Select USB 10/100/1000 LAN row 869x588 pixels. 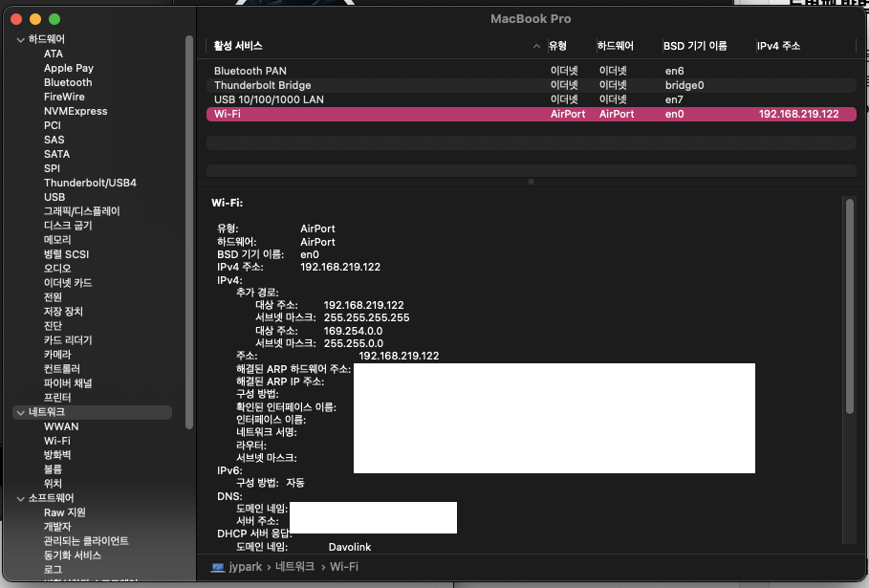[532, 99]
